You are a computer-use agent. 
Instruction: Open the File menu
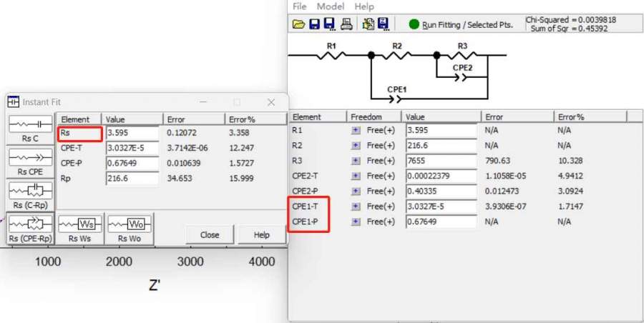click(299, 6)
